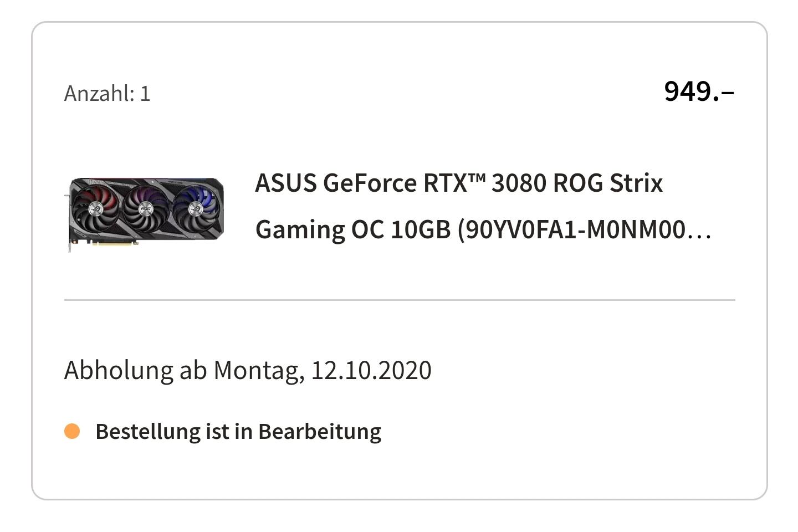Click the orange order status dot
Image resolution: width=798 pixels, height=532 pixels.
click(x=72, y=431)
